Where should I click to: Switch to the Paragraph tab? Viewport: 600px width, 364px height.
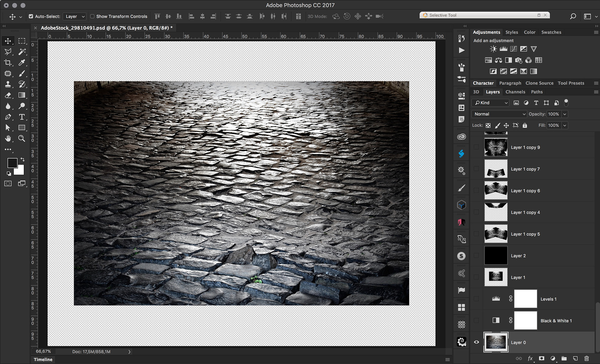click(510, 83)
